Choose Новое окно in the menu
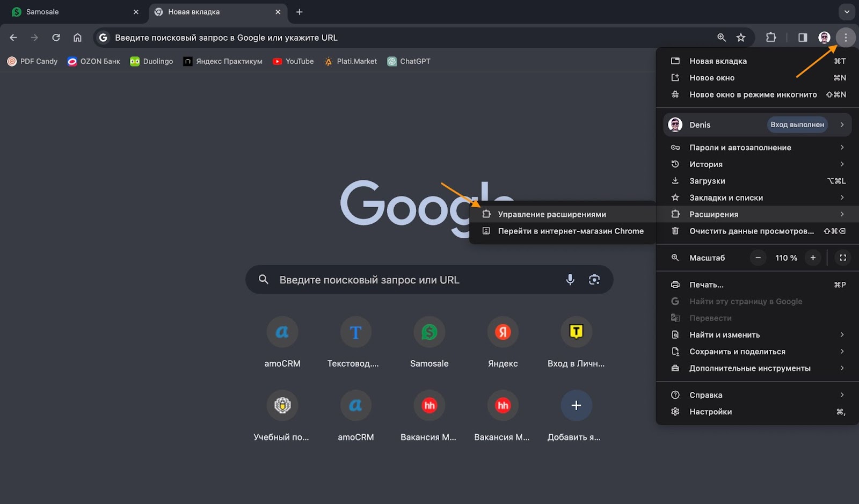 (x=758, y=78)
